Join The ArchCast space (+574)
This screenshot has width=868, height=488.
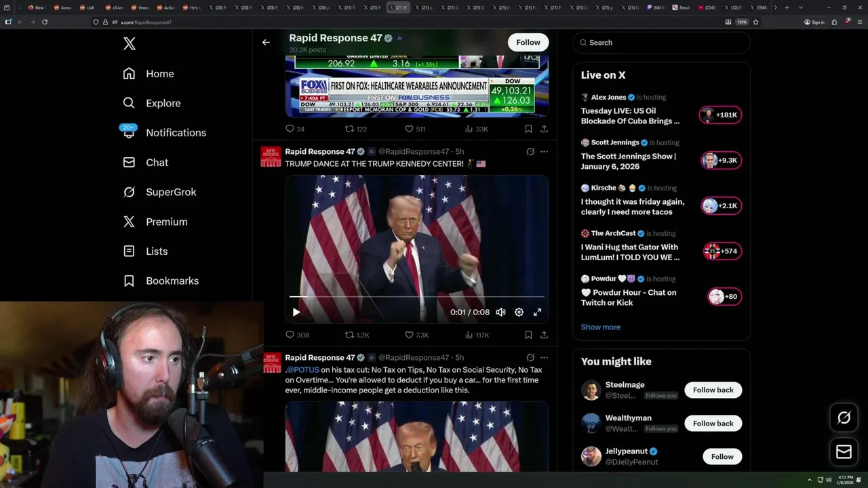[722, 251]
